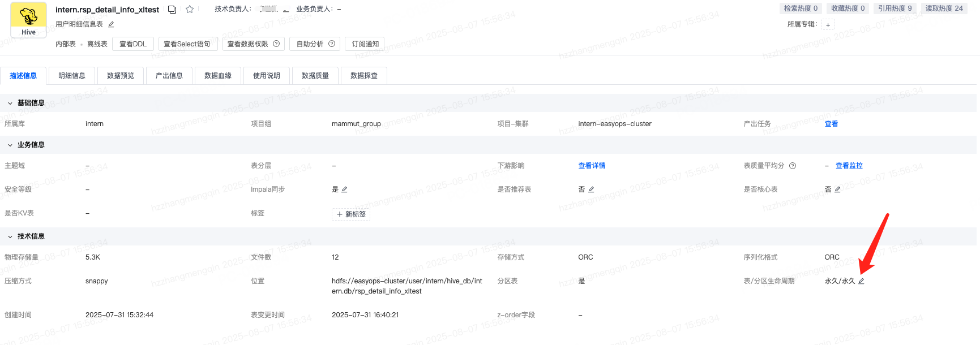Image resolution: width=980 pixels, height=345 pixels.
Task: Click the 查看DDL button
Action: 133,44
